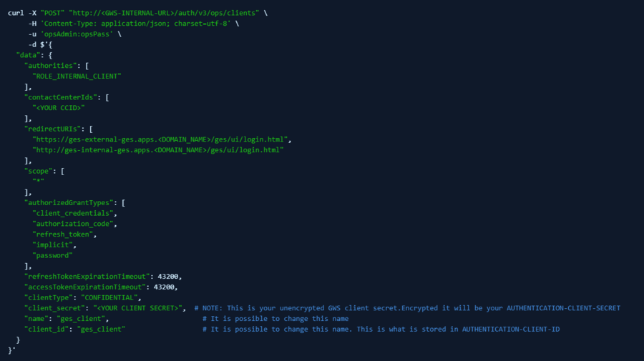Click the ges-external-ges login URL

click(x=160, y=139)
